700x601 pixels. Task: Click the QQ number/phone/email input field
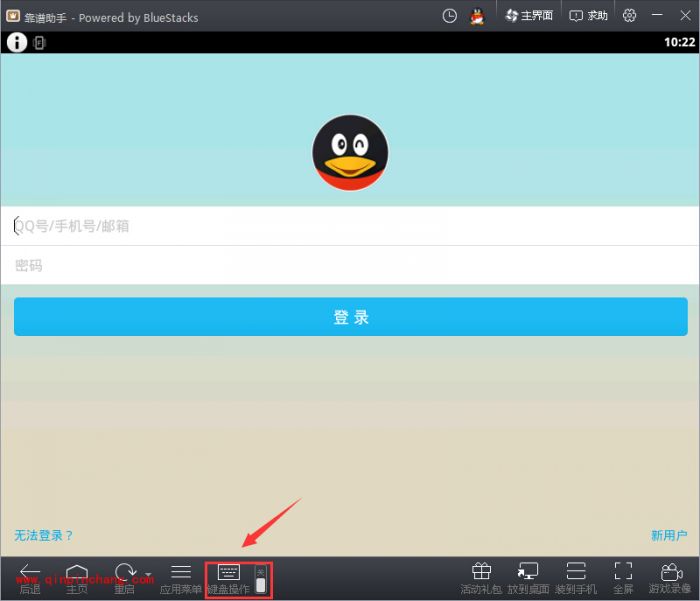pos(350,226)
